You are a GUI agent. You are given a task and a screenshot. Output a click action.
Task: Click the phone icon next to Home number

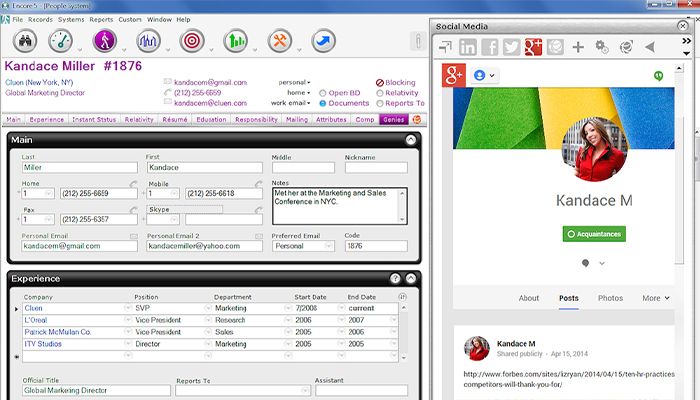pyautogui.click(x=133, y=183)
